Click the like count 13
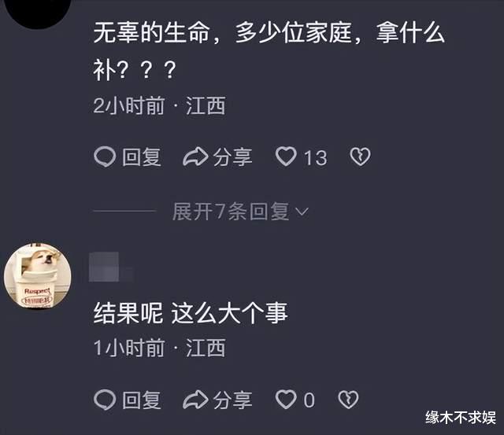504x435 pixels. pos(315,157)
